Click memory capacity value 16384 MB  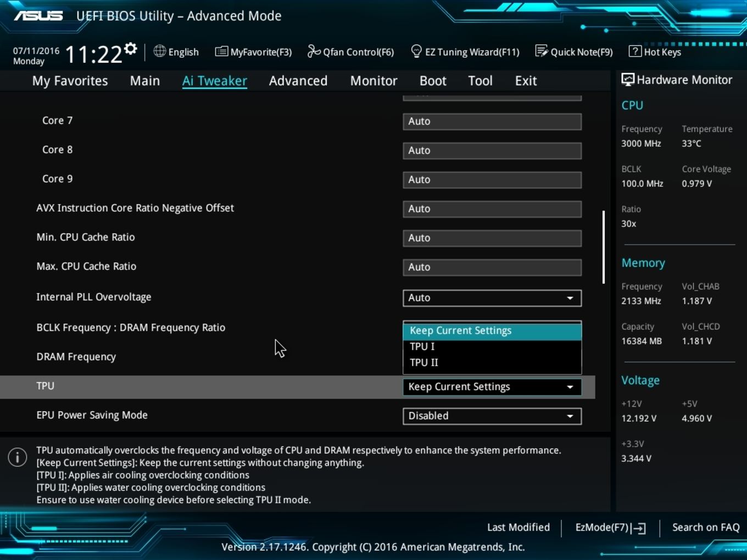(x=642, y=341)
